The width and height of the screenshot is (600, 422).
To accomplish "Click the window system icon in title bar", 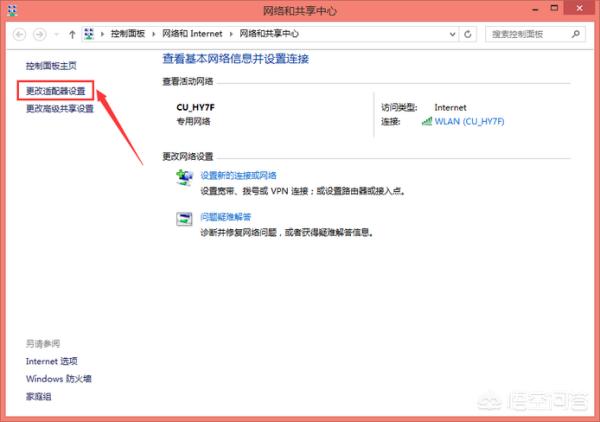I will [12, 10].
